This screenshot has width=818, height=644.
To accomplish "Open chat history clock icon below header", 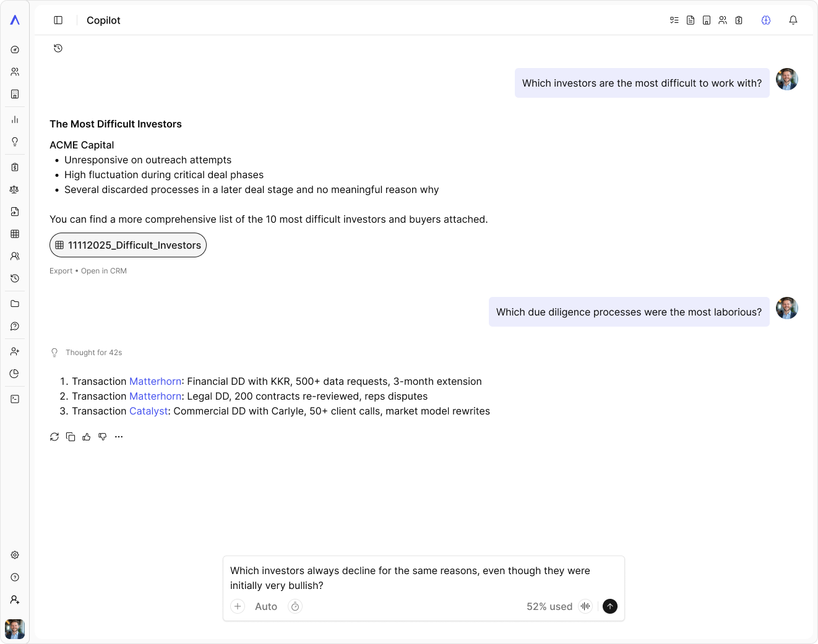I will click(x=58, y=48).
